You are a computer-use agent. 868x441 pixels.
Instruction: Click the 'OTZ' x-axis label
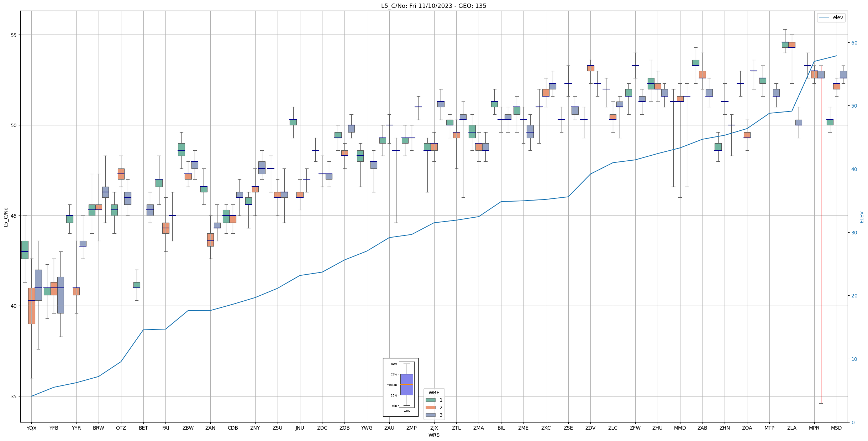click(121, 428)
